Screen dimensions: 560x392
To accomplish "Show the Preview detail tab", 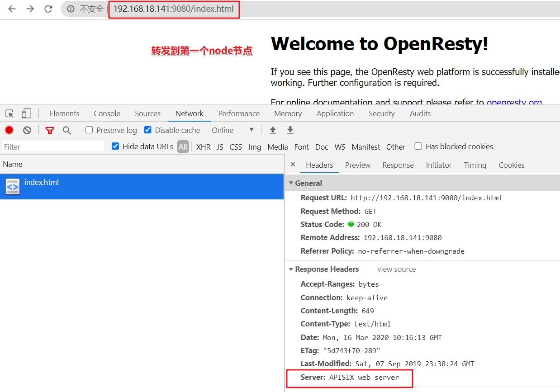I will coord(358,165).
